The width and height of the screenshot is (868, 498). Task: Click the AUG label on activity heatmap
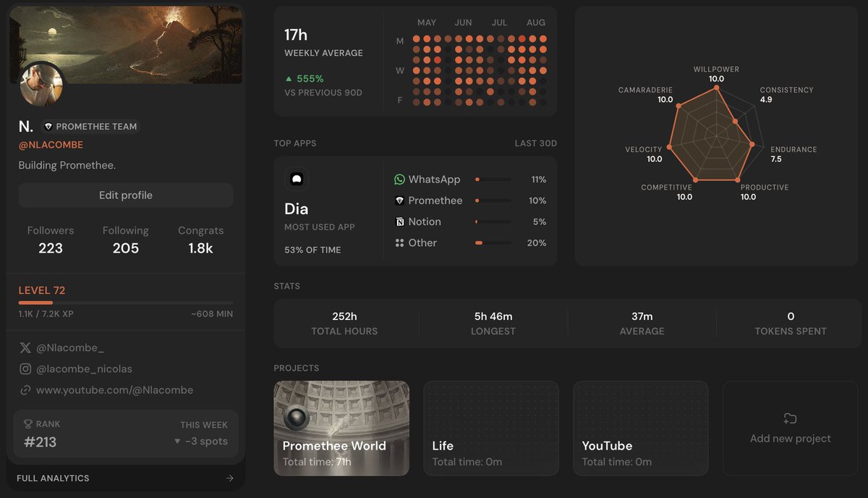(536, 22)
